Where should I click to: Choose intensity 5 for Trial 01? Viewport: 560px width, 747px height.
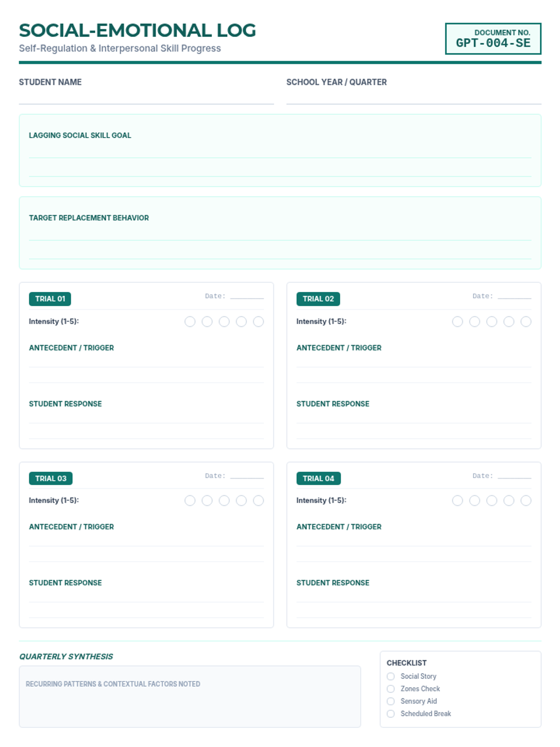point(258,322)
